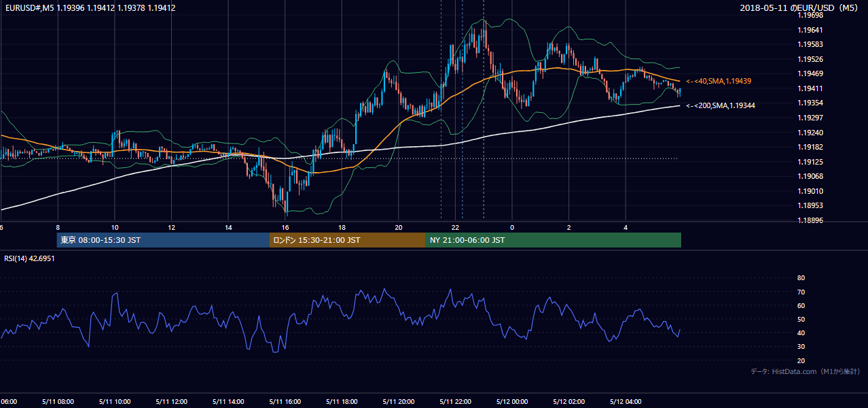This screenshot has width=868, height=408.
Task: Click price axis value 1.19583
Action: [x=810, y=44]
